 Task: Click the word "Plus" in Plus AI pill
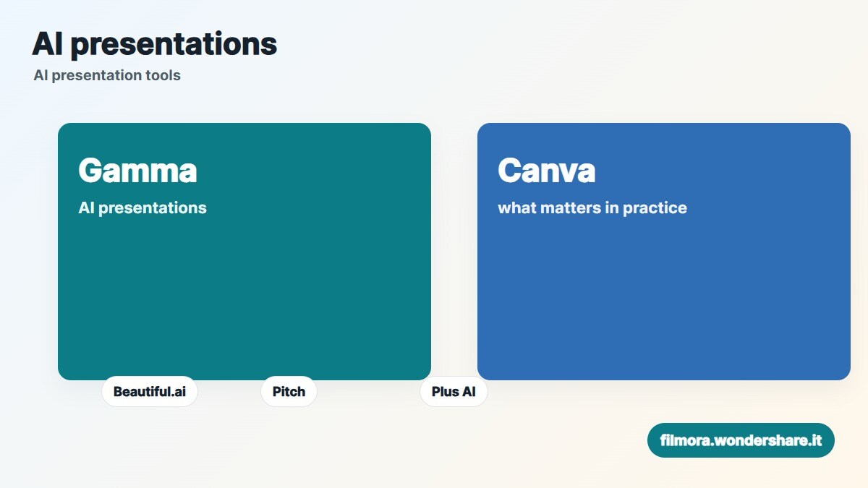pos(445,392)
